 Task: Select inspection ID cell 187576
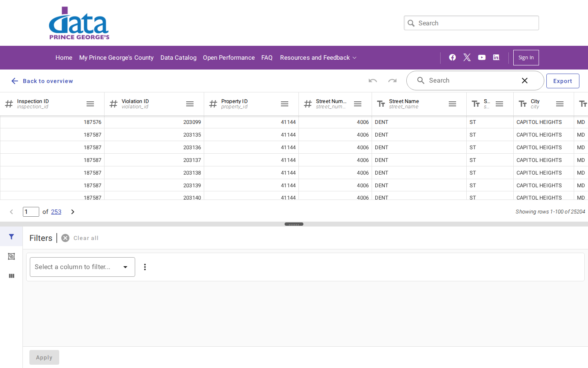pos(52,122)
